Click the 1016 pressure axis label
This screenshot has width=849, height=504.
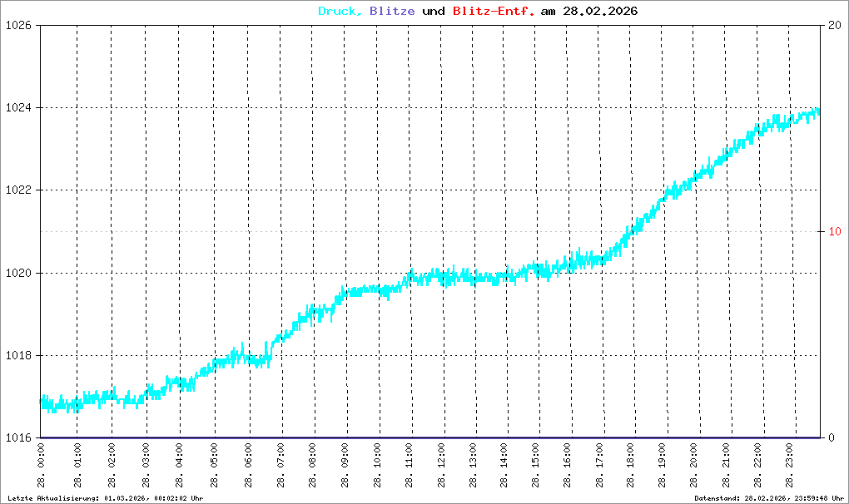pos(18,438)
